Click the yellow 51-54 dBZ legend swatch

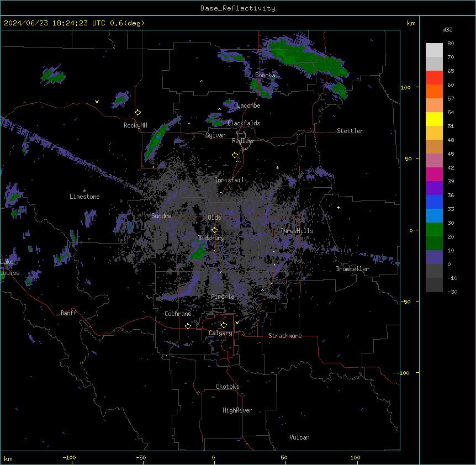(x=434, y=119)
